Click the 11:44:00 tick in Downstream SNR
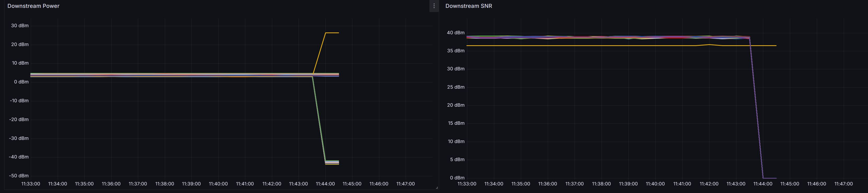 tap(762, 184)
